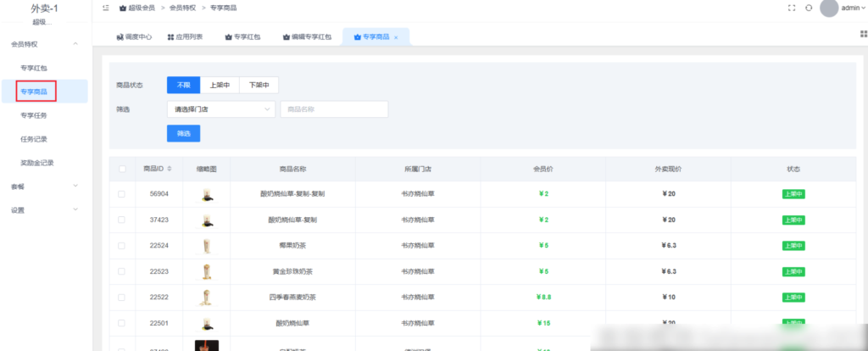Select the checkbox of product 22524

(122, 245)
